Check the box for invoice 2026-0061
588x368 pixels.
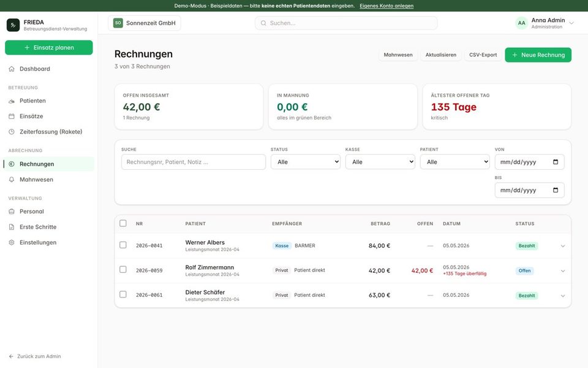click(123, 294)
